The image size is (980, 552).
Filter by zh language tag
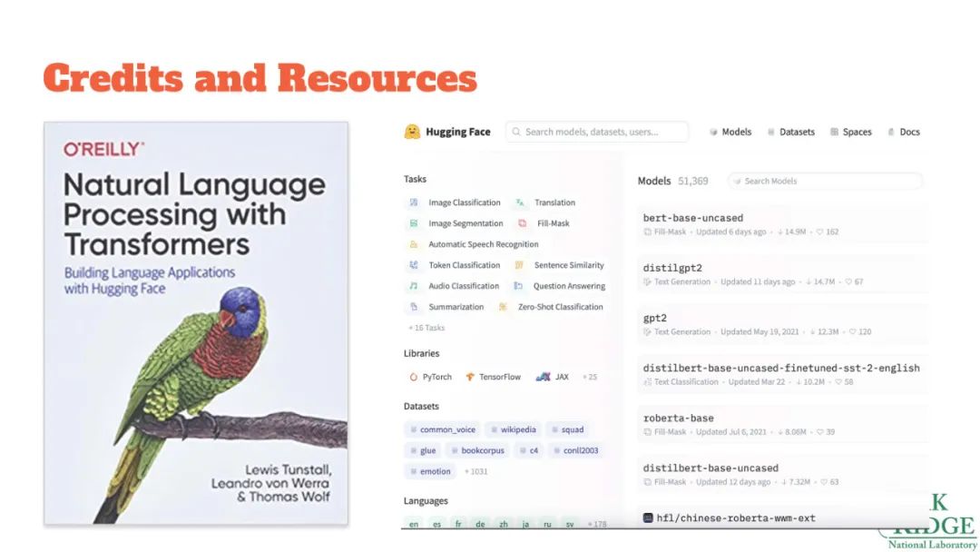coord(503,524)
